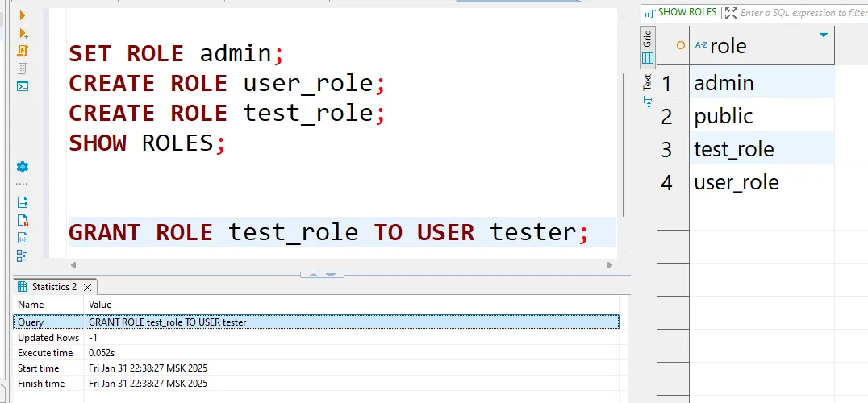
Task: Run the Execute SQL script icon
Action: [x=23, y=51]
